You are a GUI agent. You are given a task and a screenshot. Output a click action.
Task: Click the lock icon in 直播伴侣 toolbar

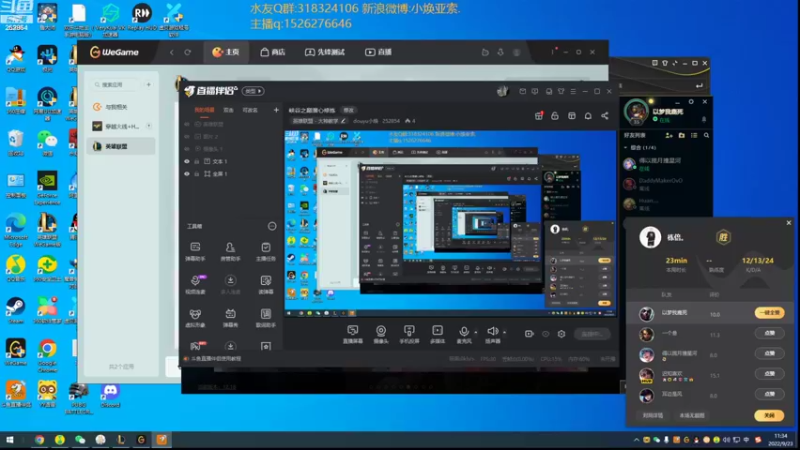pos(555,116)
